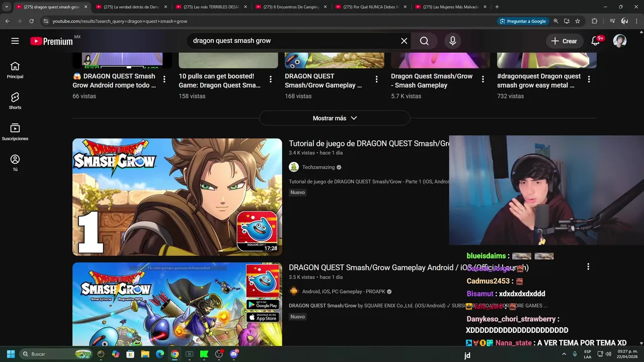Close the 'dragon quest smash grow' tab
Viewport: 644px width, 362px height.
(86, 7)
